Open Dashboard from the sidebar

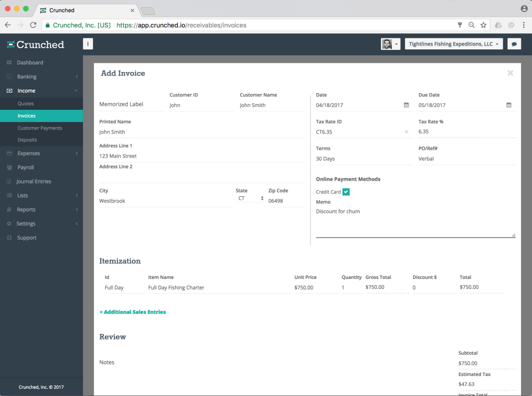pos(30,63)
